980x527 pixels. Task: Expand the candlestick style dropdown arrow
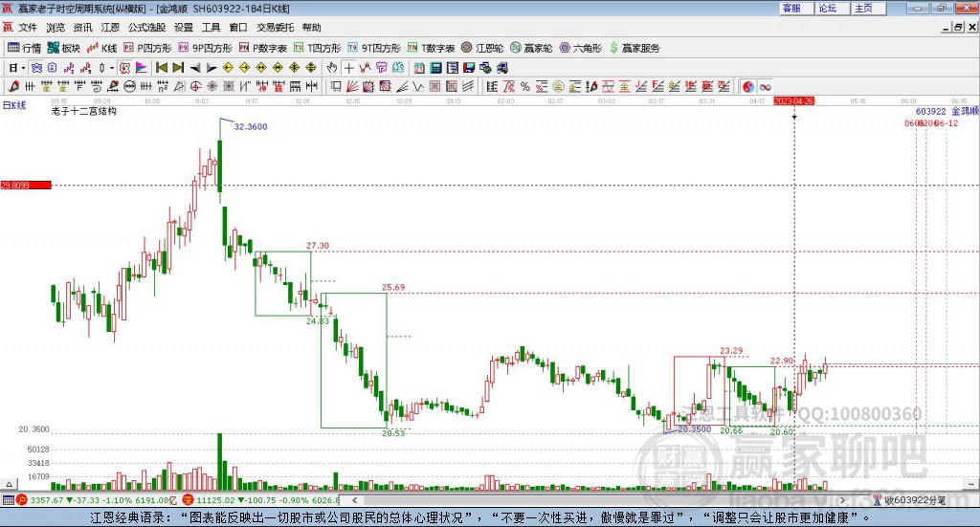click(x=112, y=68)
